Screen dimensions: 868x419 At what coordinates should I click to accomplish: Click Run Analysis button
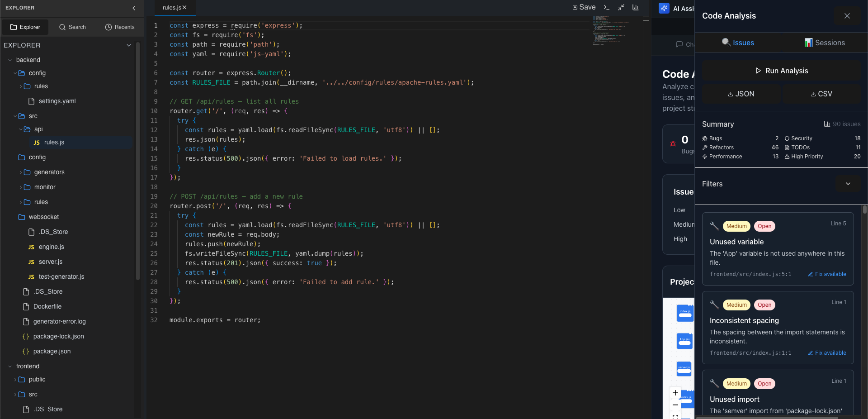click(781, 71)
